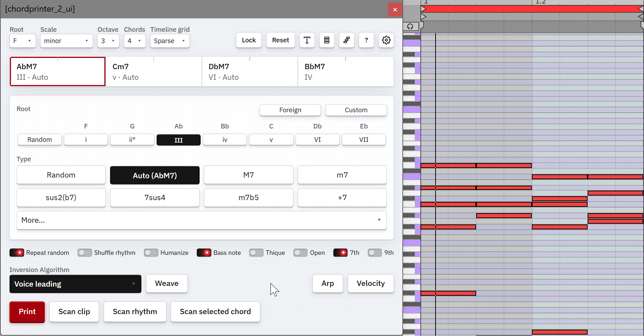Expand the More... chord type dropdown
The image size is (644, 336).
pyautogui.click(x=201, y=220)
